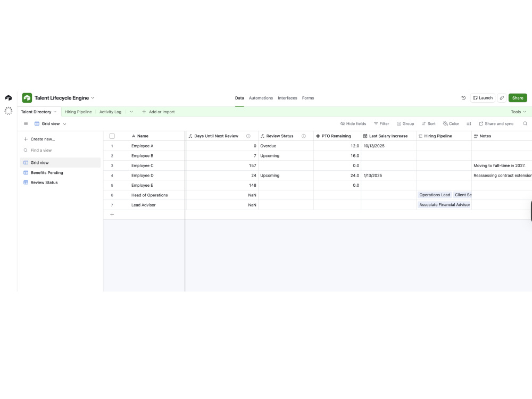Click the linked record icon in Hiring Pipeline header

pyautogui.click(x=420, y=136)
